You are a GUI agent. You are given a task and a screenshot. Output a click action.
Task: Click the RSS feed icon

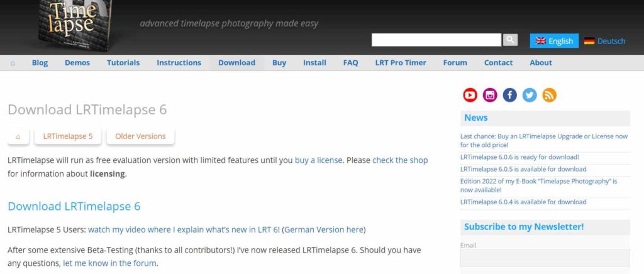tap(549, 95)
